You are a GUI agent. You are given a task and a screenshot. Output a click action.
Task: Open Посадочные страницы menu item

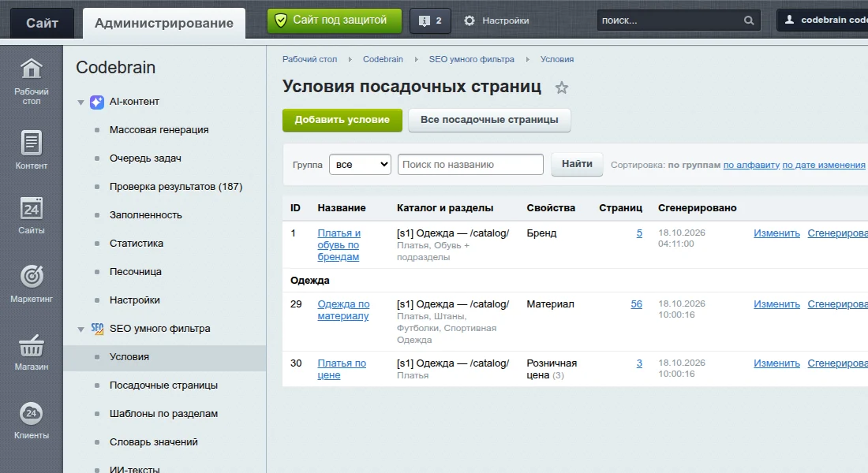[x=163, y=385]
